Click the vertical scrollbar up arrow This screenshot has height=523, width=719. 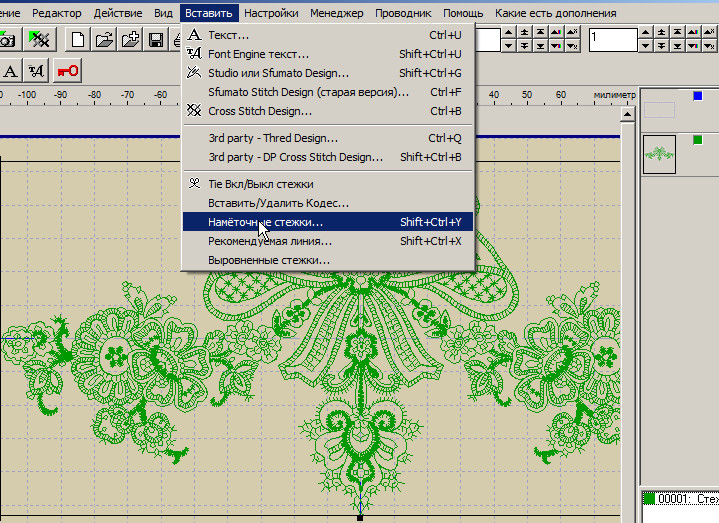coord(627,114)
